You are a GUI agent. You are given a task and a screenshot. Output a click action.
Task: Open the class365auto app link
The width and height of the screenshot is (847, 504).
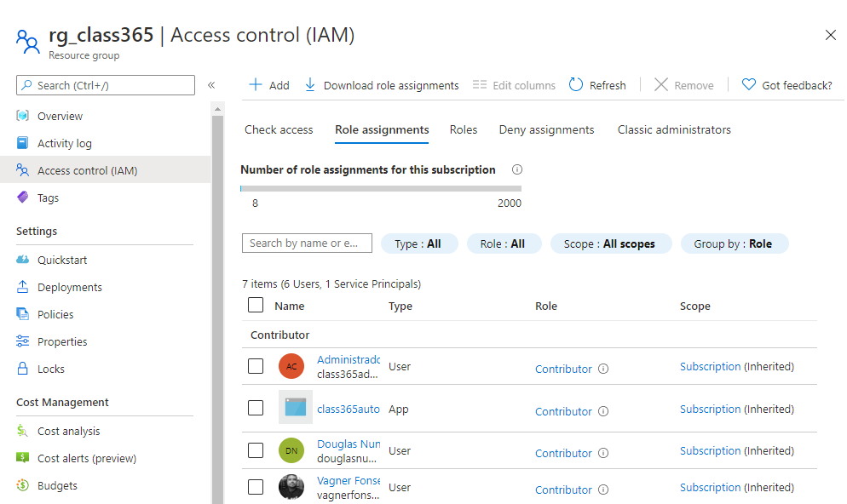tap(349, 409)
